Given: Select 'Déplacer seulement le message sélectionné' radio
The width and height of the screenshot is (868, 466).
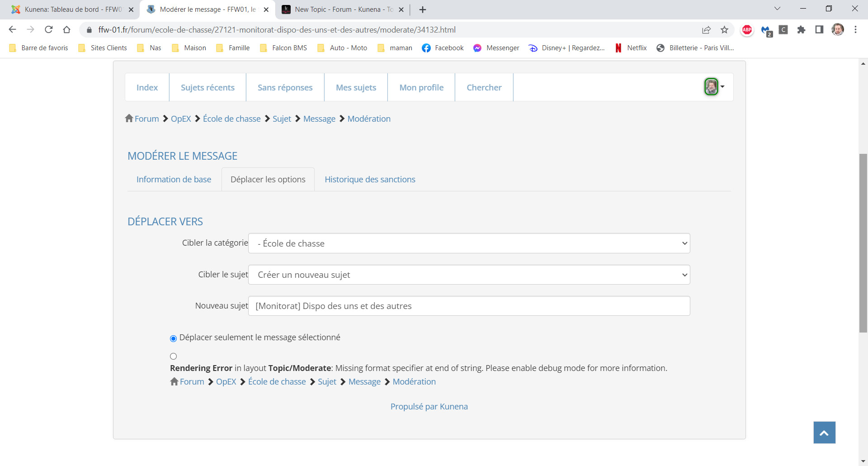Looking at the screenshot, I should coord(173,338).
